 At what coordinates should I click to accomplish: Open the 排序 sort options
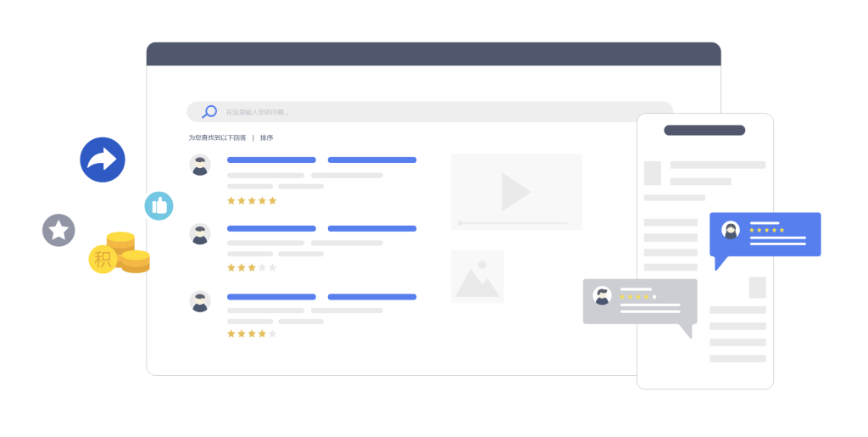[x=266, y=137]
